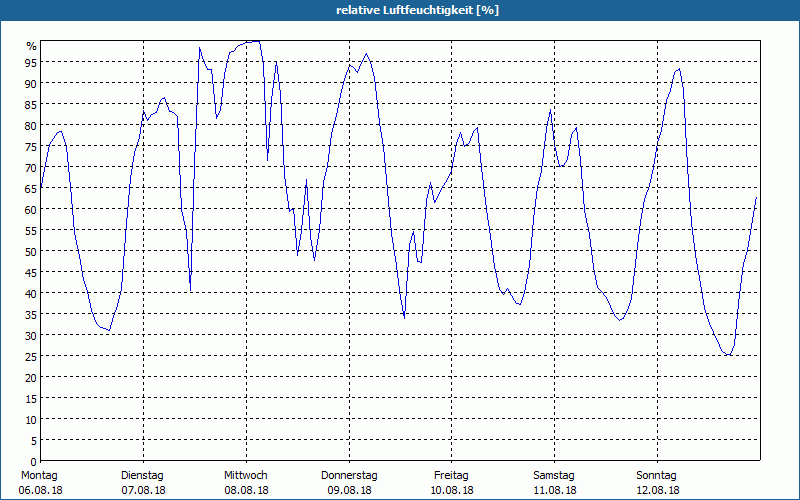
Task: Click the chart title 'relative Luftfeuchtigkeit [%]'
Action: [417, 10]
